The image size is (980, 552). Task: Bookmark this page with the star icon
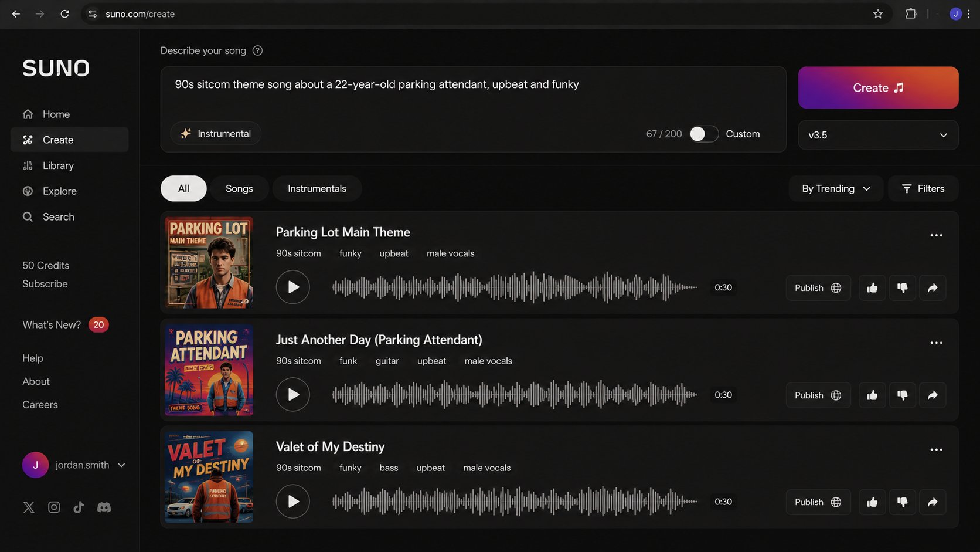tap(877, 14)
